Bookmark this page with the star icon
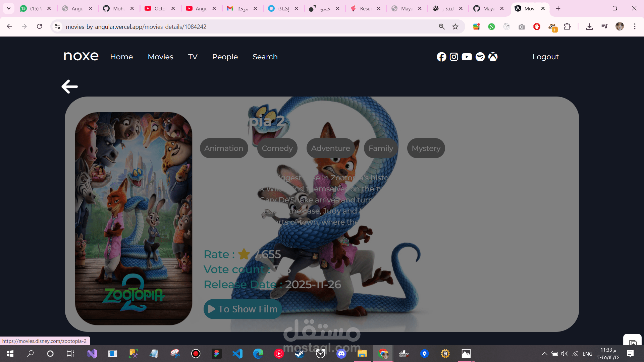The image size is (644, 362). [455, 26]
